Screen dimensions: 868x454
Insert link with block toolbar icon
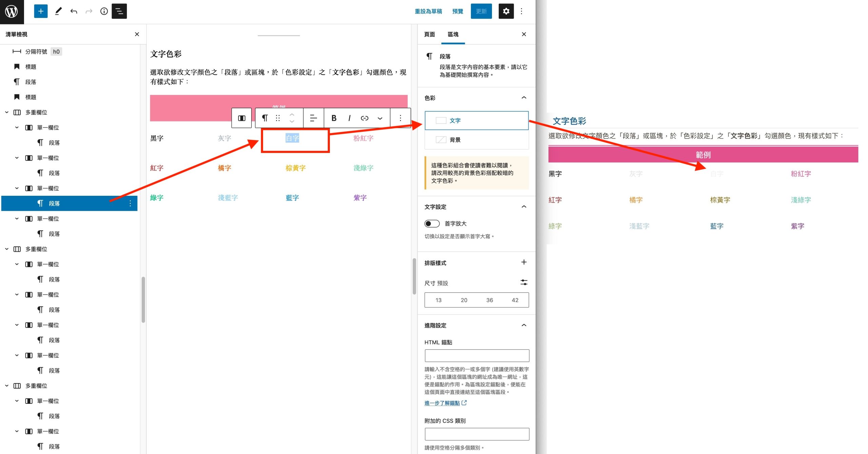[364, 118]
